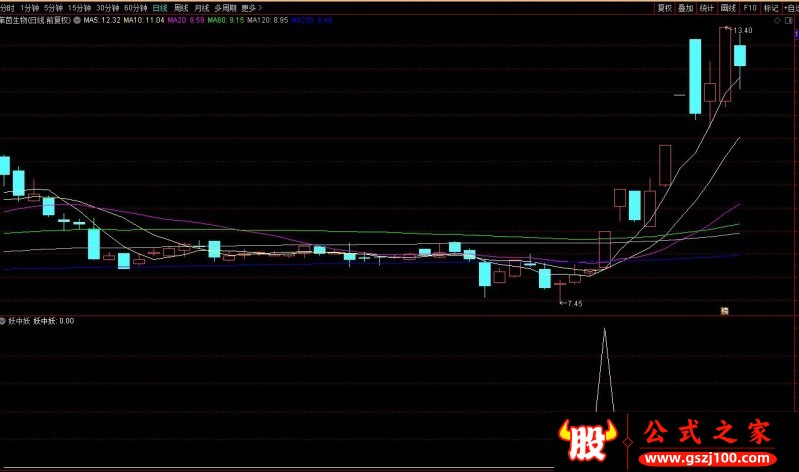The image size is (799, 472).
Task: Click the stock name 日线 前复权 title
Action: 35,20
